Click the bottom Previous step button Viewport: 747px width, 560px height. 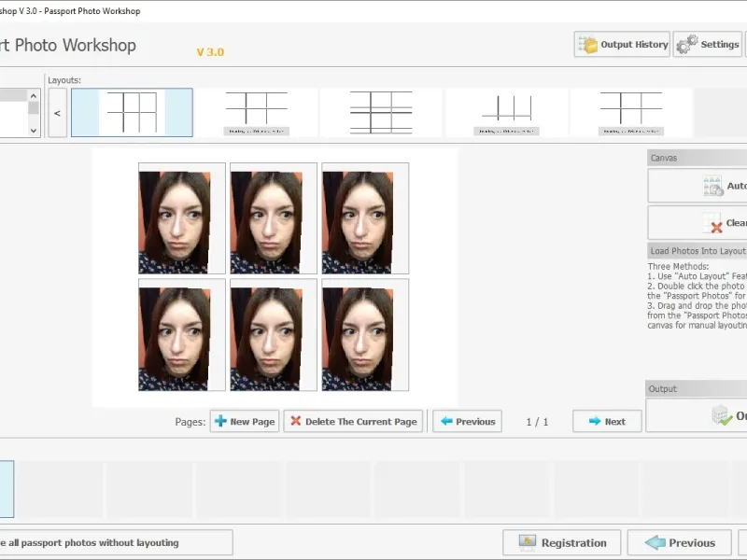pos(680,543)
